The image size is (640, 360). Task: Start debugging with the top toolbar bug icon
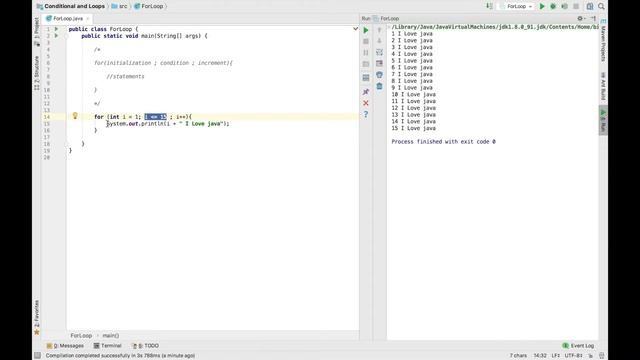point(553,6)
